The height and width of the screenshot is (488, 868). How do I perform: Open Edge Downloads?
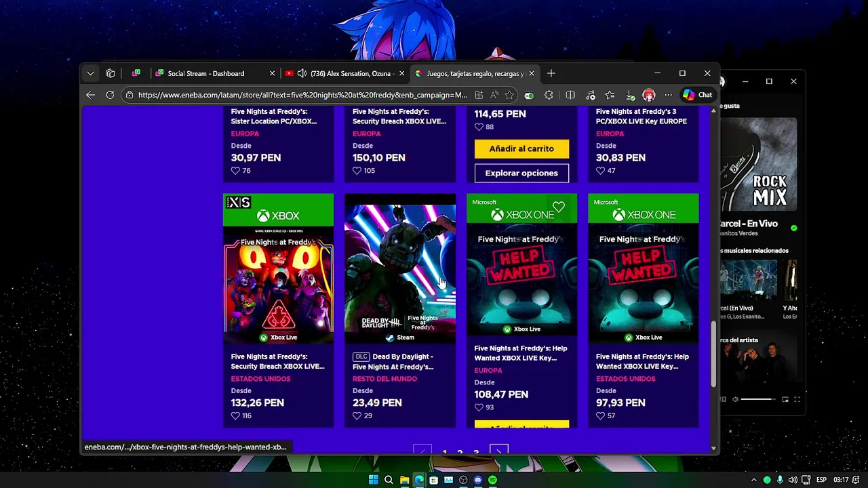click(630, 95)
